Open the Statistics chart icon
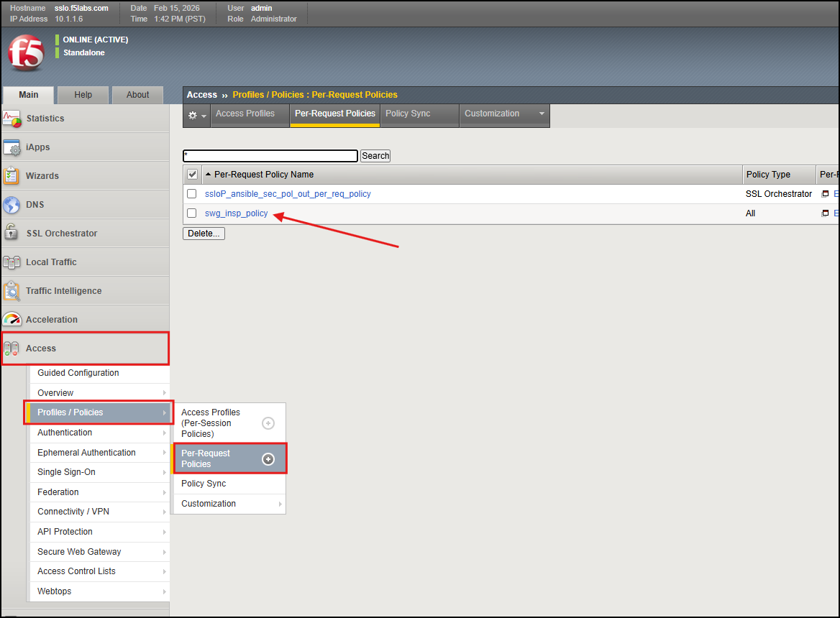The height and width of the screenshot is (618, 840). click(12, 119)
